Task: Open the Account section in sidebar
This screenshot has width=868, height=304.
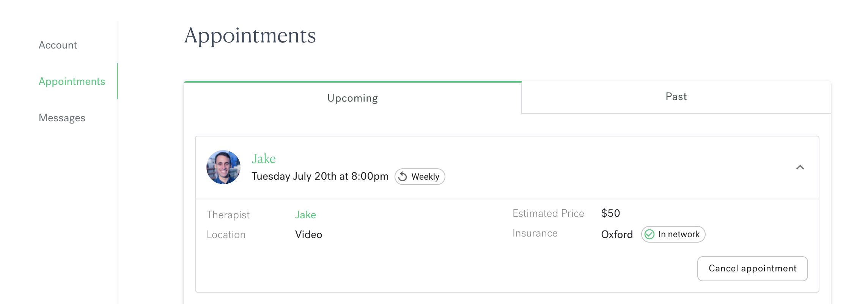Action: point(58,45)
